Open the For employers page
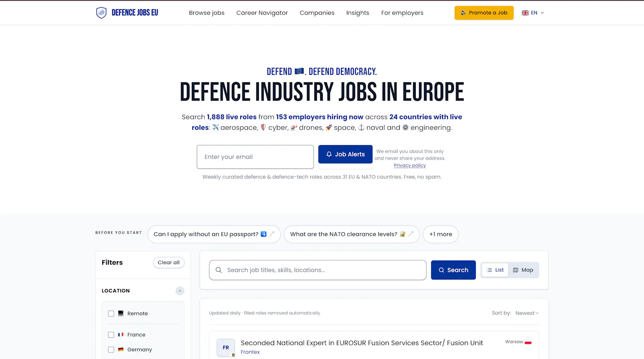The width and height of the screenshot is (644, 359). click(x=402, y=13)
